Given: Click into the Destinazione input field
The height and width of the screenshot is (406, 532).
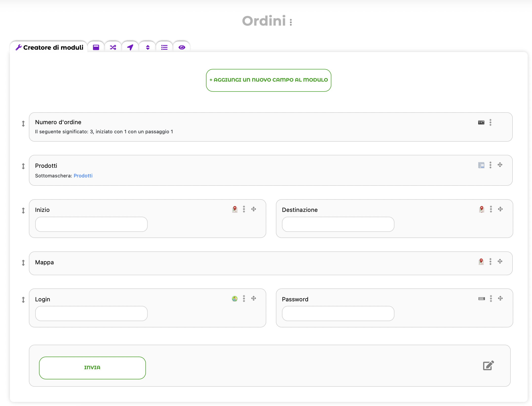Looking at the screenshot, I should (x=338, y=224).
